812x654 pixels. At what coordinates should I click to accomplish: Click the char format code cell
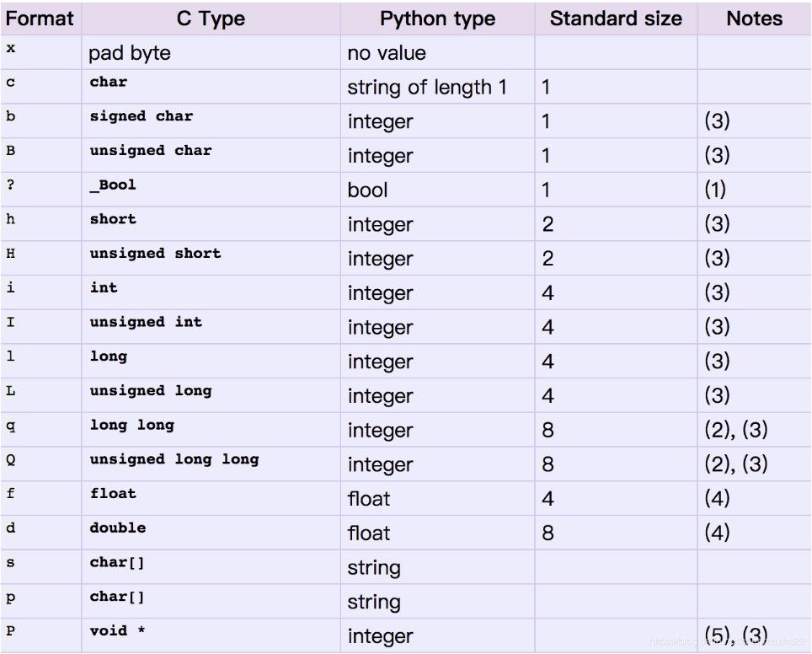tap(11, 82)
